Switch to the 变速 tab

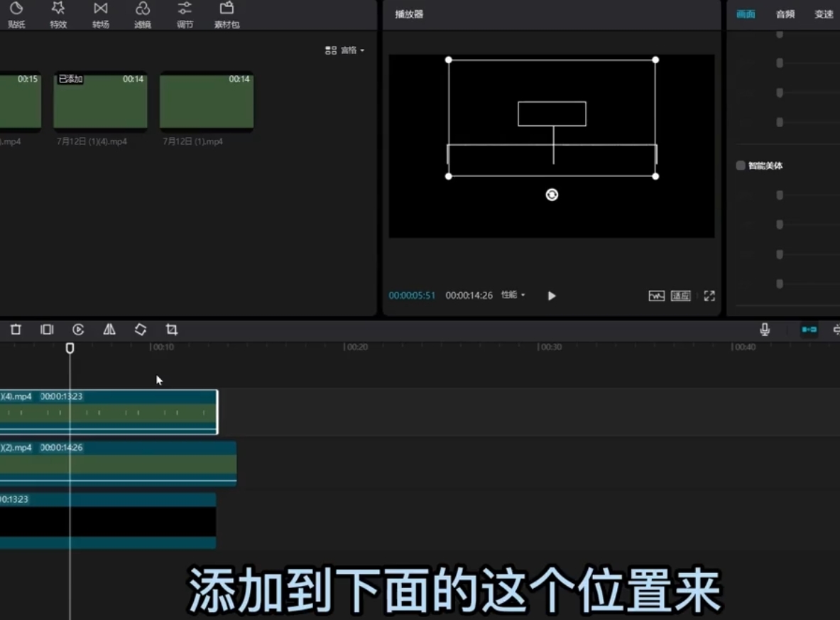click(x=824, y=14)
